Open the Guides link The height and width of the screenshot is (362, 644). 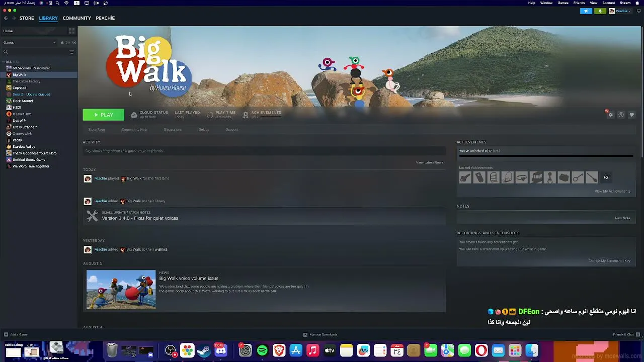click(x=204, y=130)
